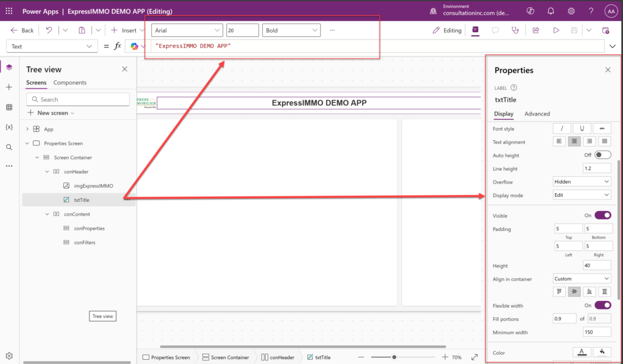
Task: Switch to Components tab
Action: click(x=70, y=83)
